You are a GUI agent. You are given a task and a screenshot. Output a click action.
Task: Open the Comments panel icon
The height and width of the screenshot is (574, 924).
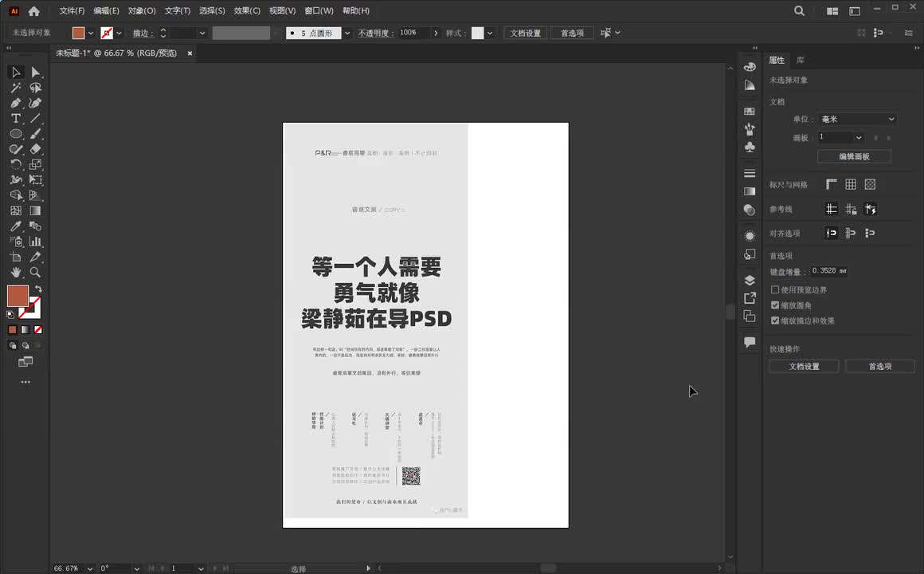click(x=750, y=342)
